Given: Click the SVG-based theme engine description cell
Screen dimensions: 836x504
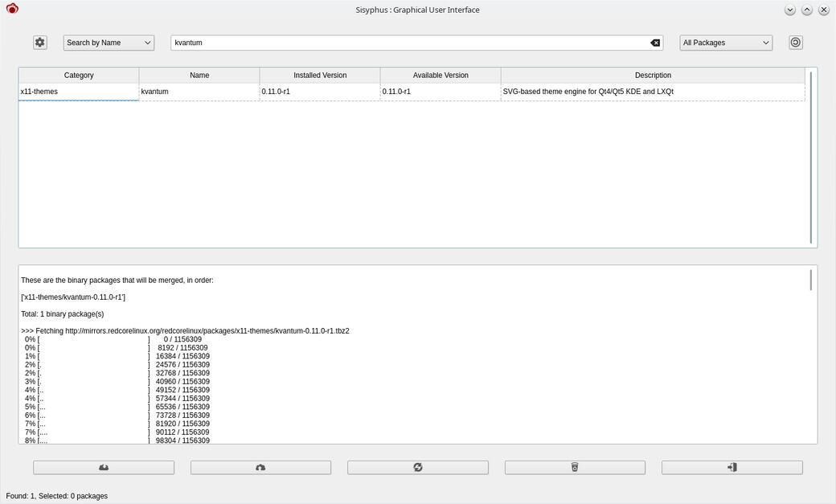Looking at the screenshot, I should tap(653, 92).
